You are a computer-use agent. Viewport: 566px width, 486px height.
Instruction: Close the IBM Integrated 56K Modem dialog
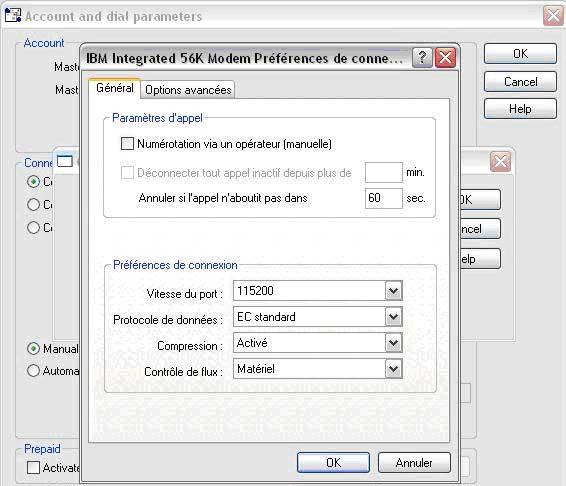(445, 58)
